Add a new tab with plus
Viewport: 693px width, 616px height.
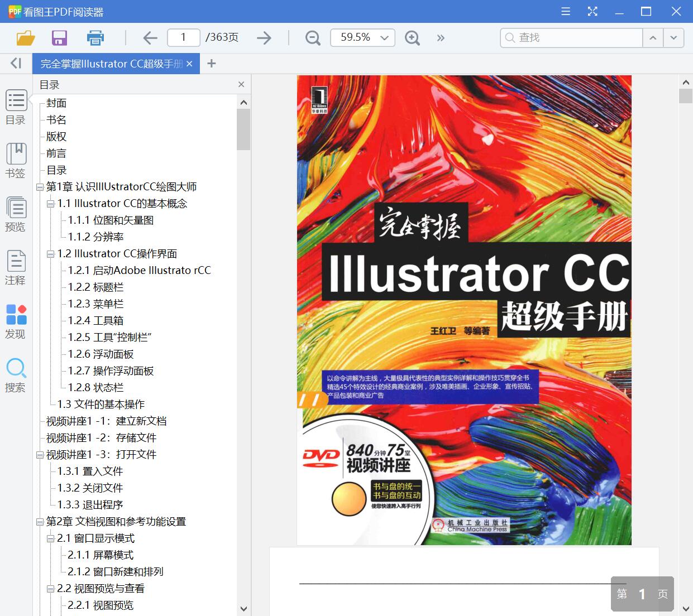point(211,64)
